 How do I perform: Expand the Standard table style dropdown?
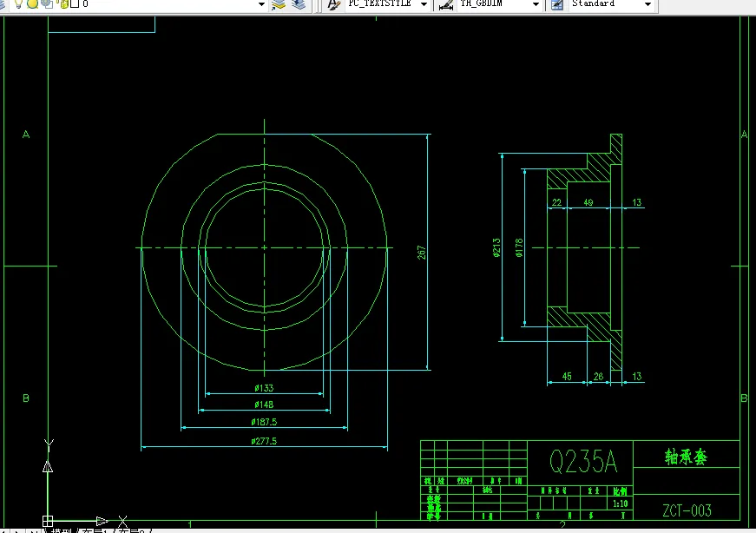648,4
